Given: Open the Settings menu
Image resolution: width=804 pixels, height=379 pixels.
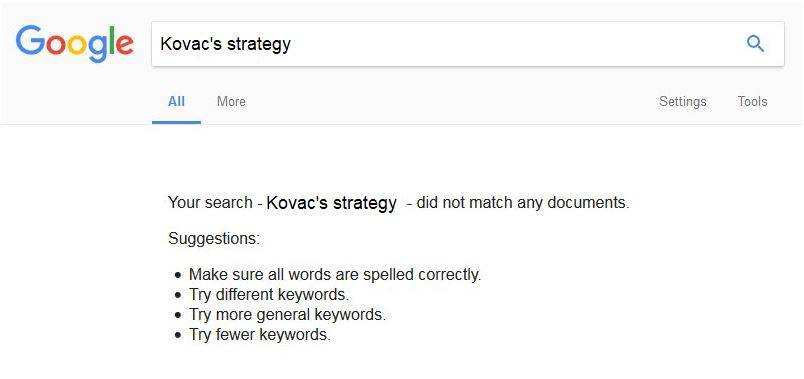Looking at the screenshot, I should [682, 102].
